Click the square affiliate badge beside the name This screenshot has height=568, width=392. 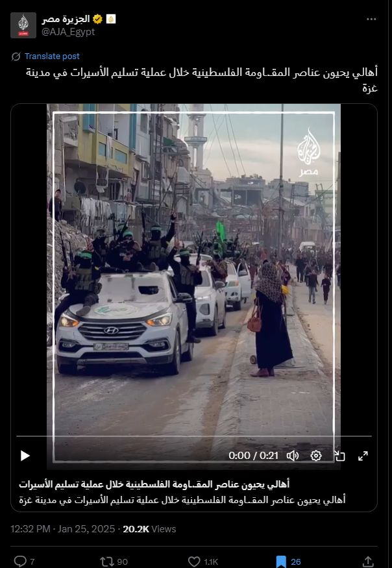[111, 19]
